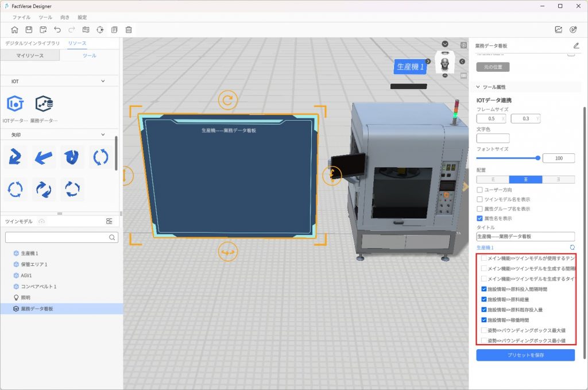Click the フォントサイズ slider handle
The image size is (588, 390).
(x=537, y=158)
